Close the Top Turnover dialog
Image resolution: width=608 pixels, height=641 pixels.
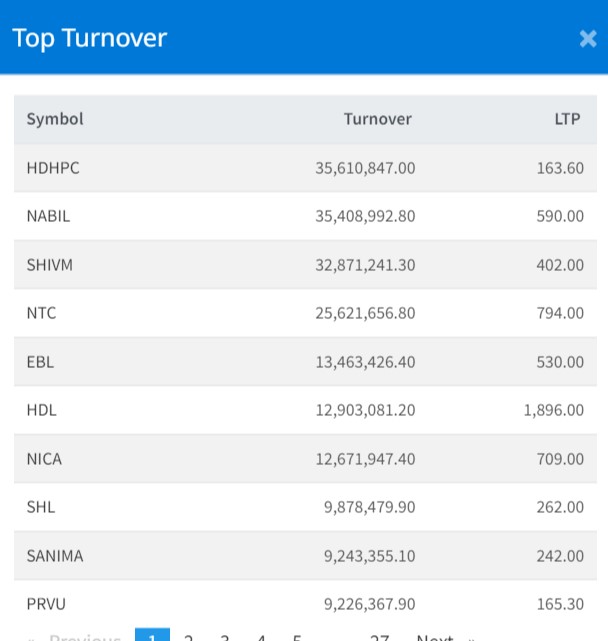point(587,39)
